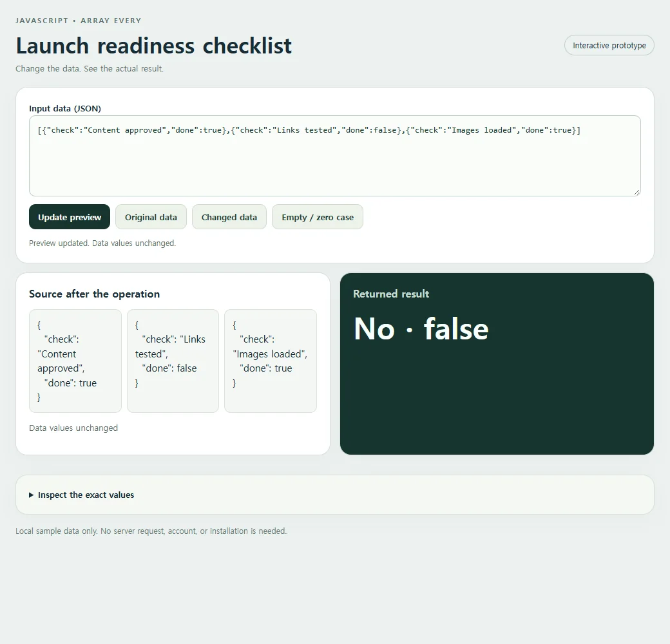Click the Interactive prototype badge

point(609,45)
